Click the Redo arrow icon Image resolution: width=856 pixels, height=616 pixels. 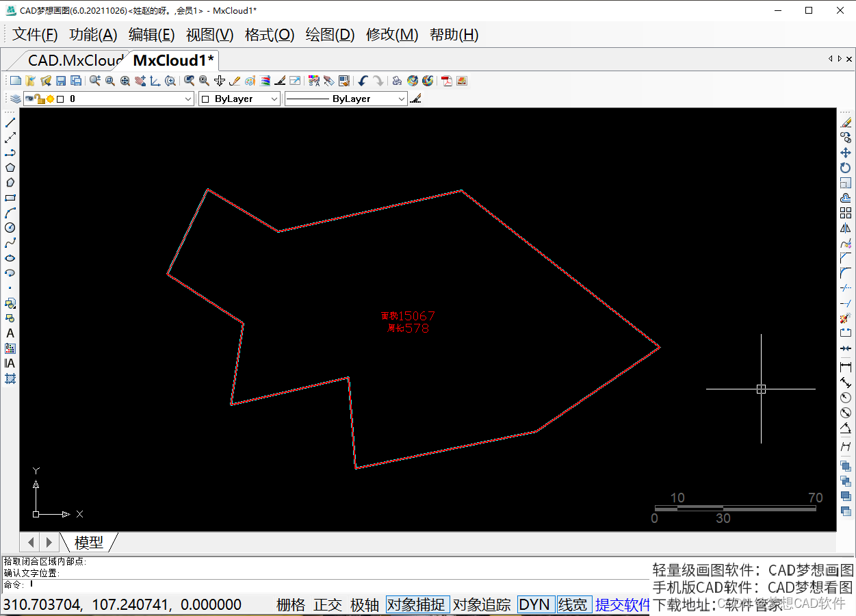(x=378, y=81)
